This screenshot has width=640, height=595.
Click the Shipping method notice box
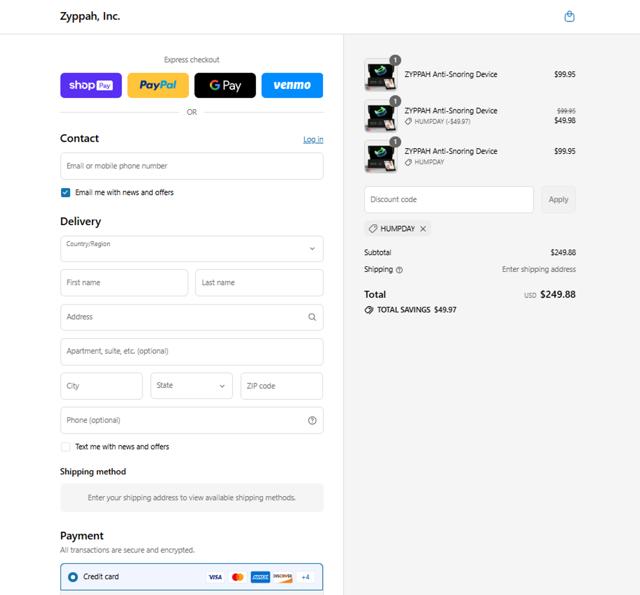[x=192, y=498]
